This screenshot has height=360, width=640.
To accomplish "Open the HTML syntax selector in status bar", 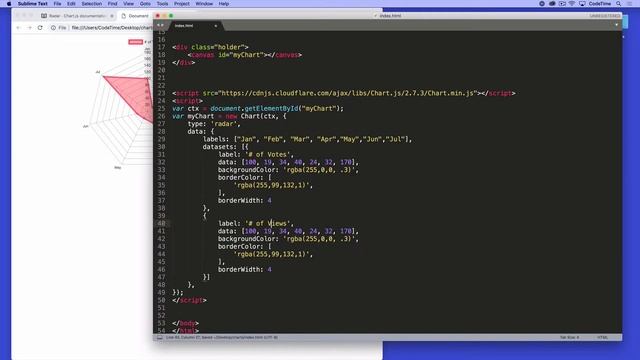I will coord(602,338).
